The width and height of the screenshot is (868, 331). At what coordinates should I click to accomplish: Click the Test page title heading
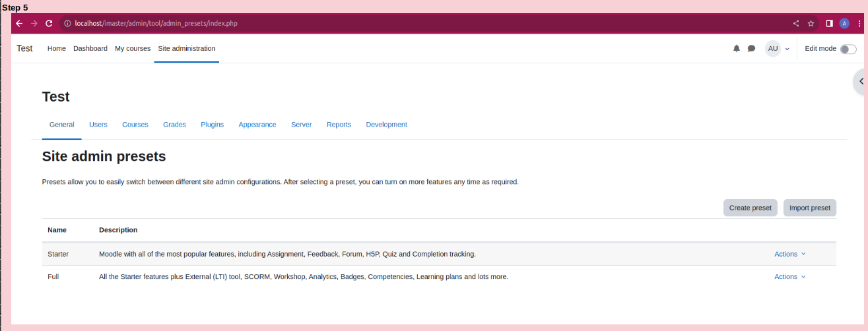pyautogui.click(x=55, y=96)
